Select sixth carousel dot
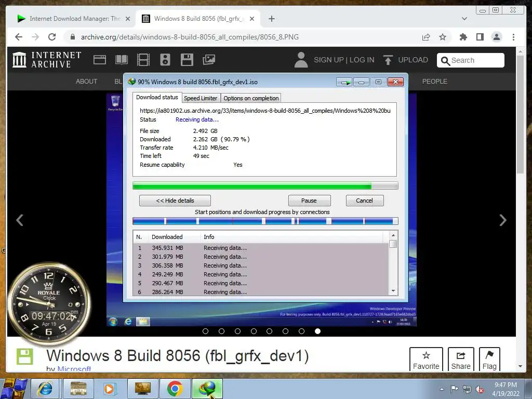 tap(285, 331)
